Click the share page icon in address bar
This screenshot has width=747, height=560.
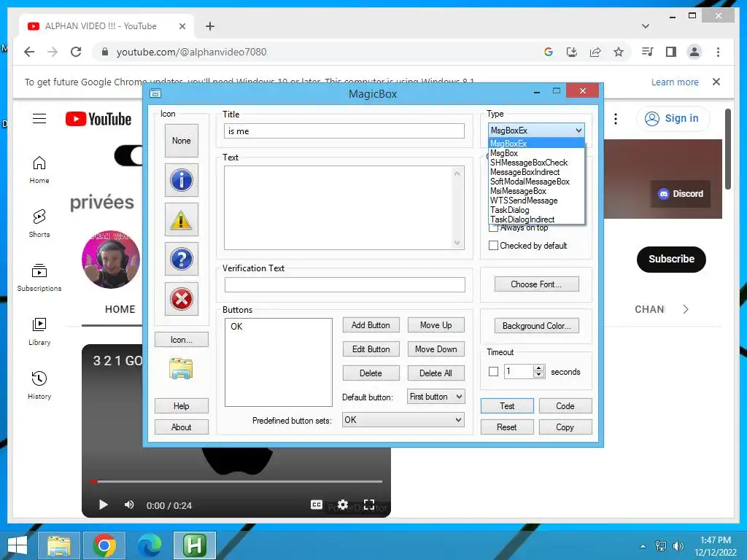pyautogui.click(x=595, y=52)
